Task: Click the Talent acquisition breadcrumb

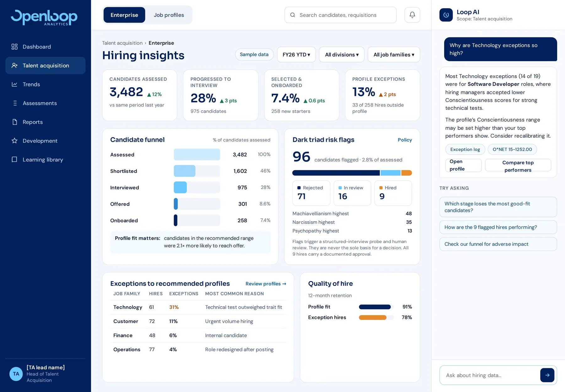Action: (122, 43)
